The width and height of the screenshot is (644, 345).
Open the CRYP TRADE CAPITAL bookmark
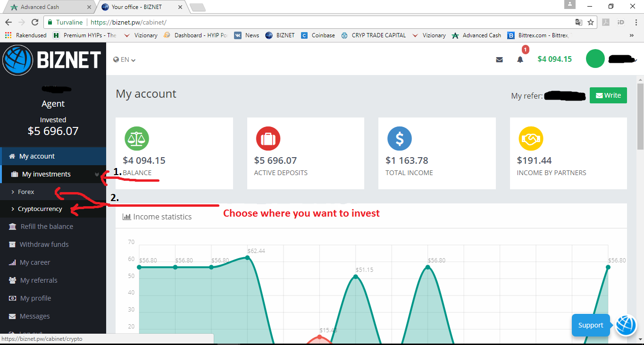click(373, 35)
